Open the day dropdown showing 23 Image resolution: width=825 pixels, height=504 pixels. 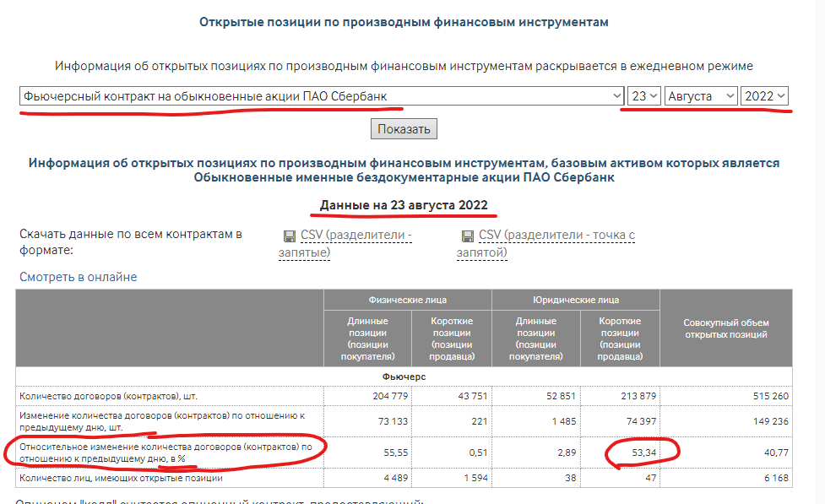click(644, 96)
